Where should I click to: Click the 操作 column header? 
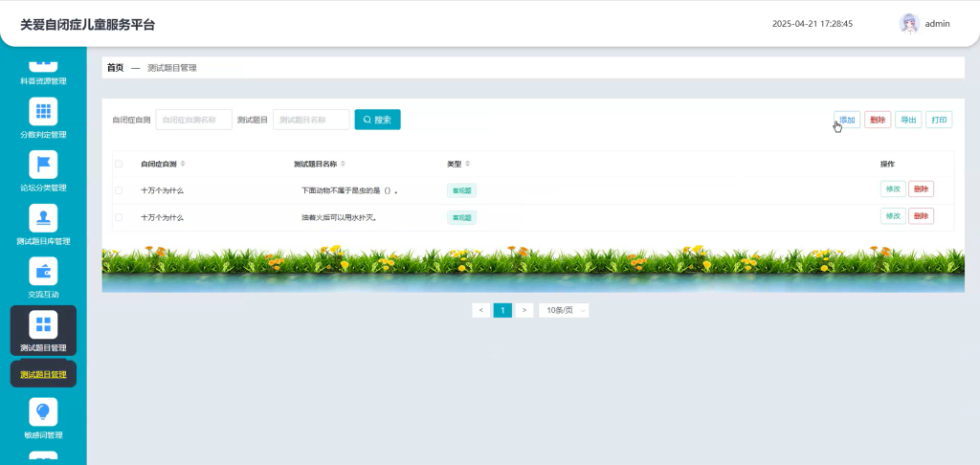(x=887, y=164)
